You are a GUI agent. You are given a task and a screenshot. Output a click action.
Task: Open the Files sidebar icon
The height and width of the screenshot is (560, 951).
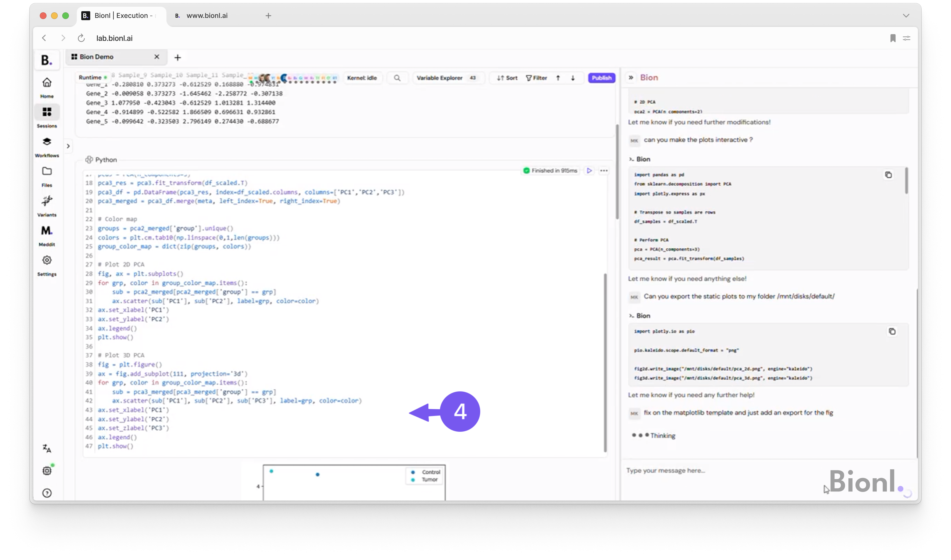coord(47,171)
